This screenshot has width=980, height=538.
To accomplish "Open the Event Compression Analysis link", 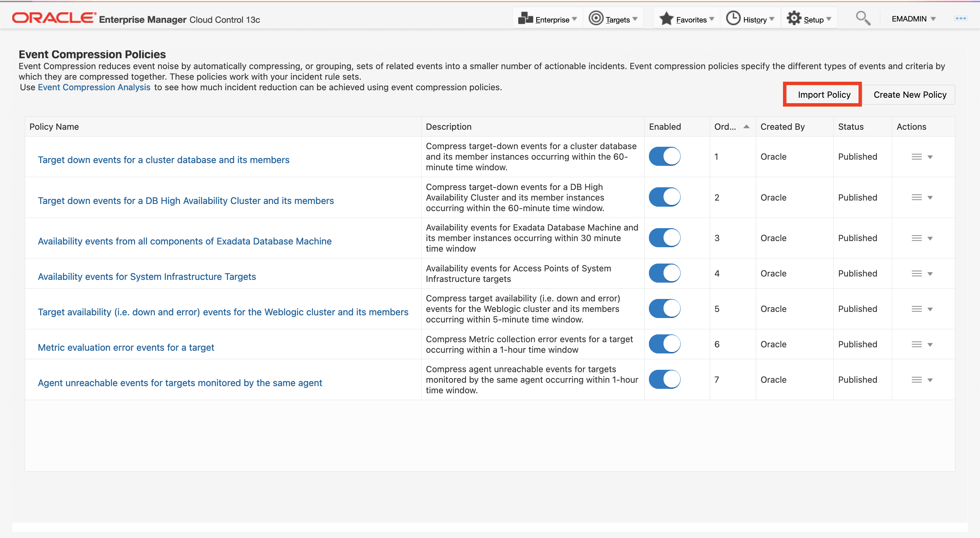I will pyautogui.click(x=94, y=87).
